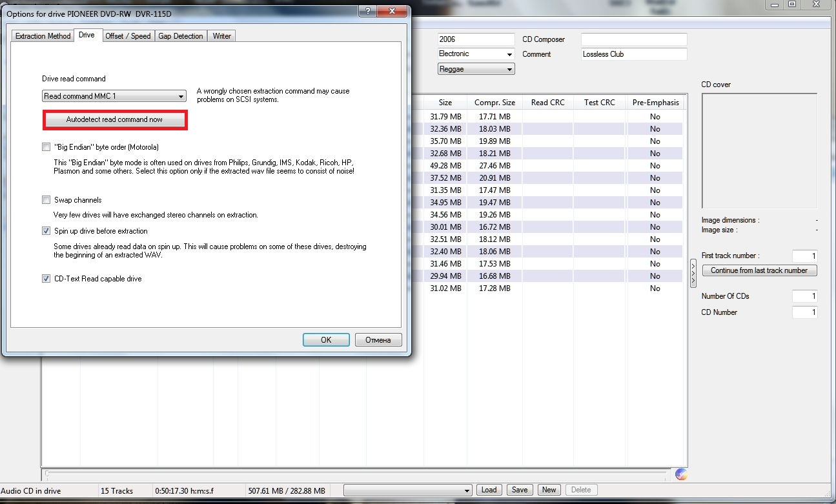The height and width of the screenshot is (504, 836).
Task: Open the Electronic genre dropdown
Action: click(476, 54)
